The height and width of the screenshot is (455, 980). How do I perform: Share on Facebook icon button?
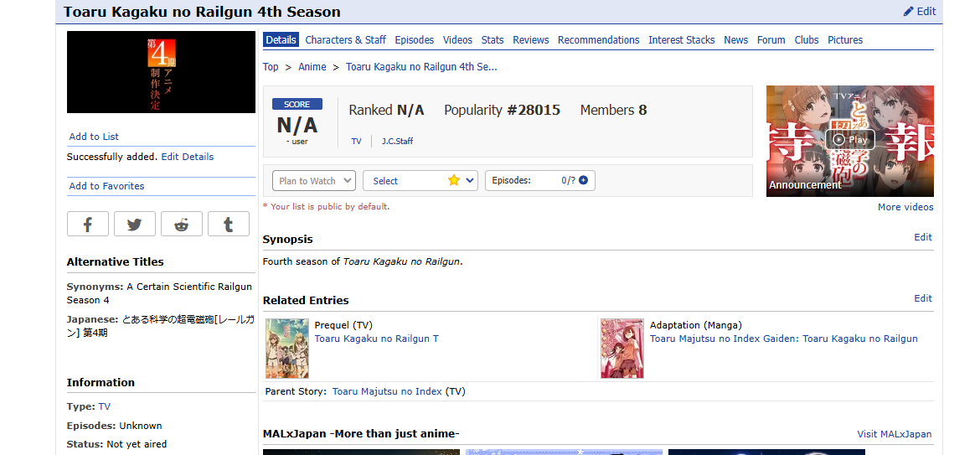(87, 224)
